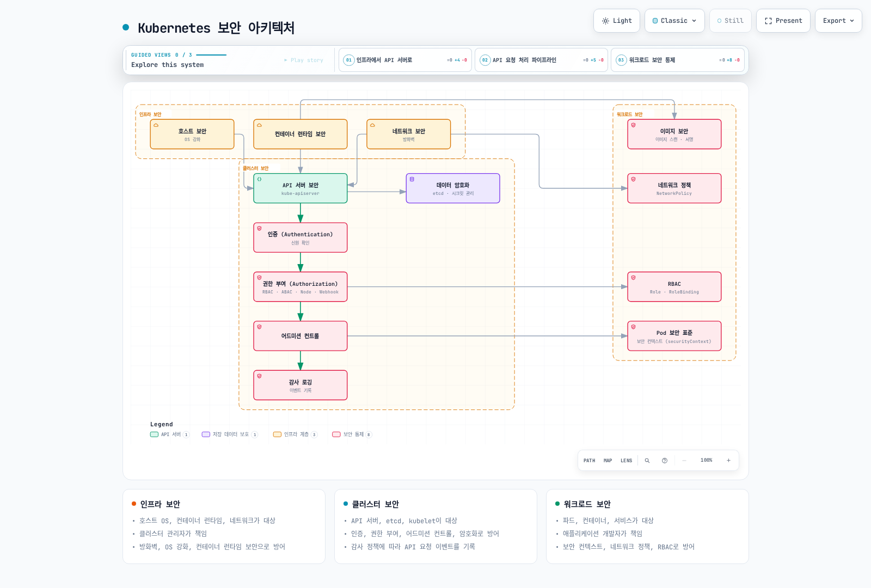Click the 워크로드 보안 summary card heading

click(587, 504)
